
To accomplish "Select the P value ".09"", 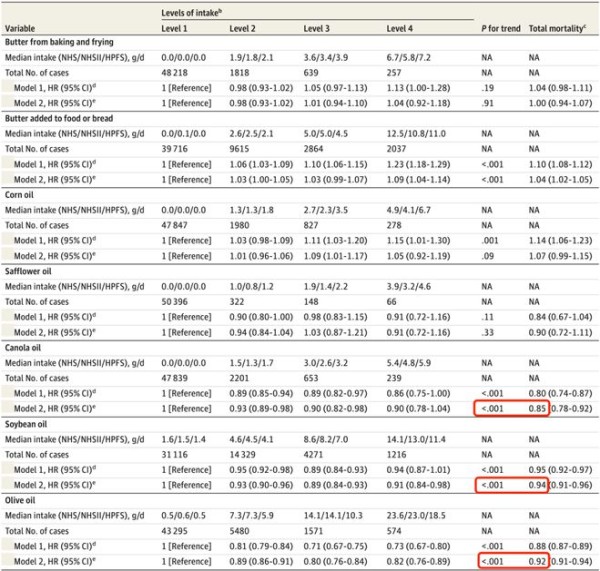I will tap(488, 256).
